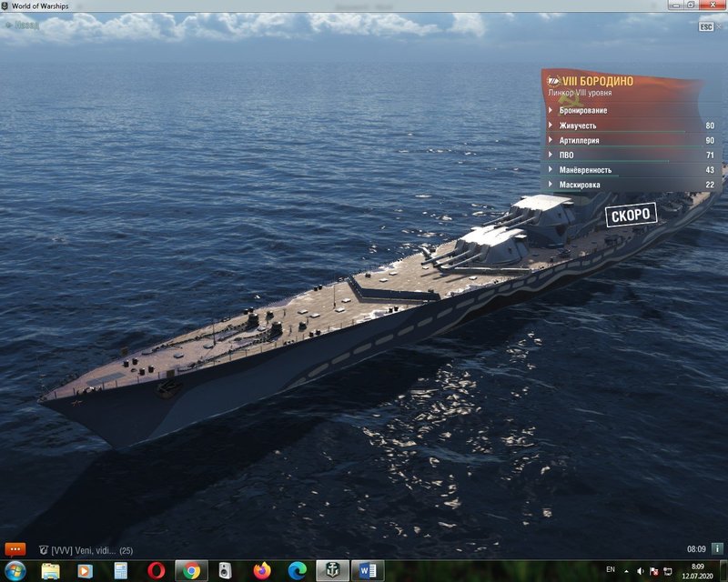Open the network tray icon
This screenshot has height=582, width=728.
[x=668, y=571]
